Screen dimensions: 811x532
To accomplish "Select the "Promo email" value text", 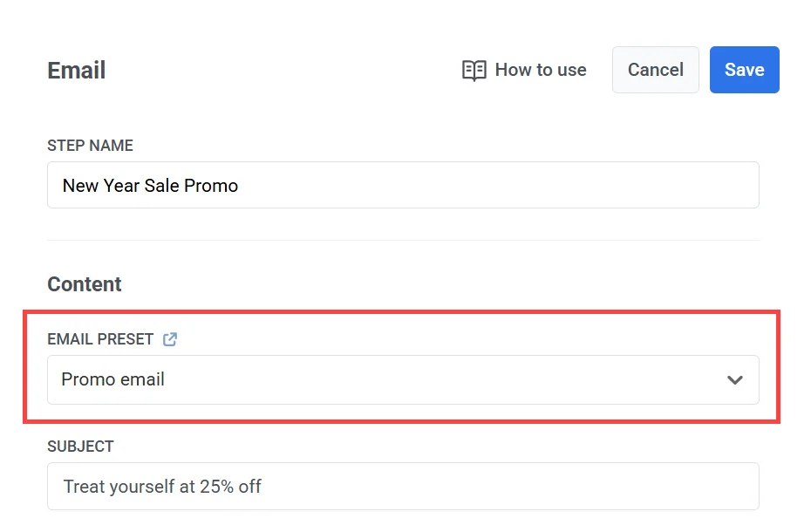I will [x=112, y=379].
